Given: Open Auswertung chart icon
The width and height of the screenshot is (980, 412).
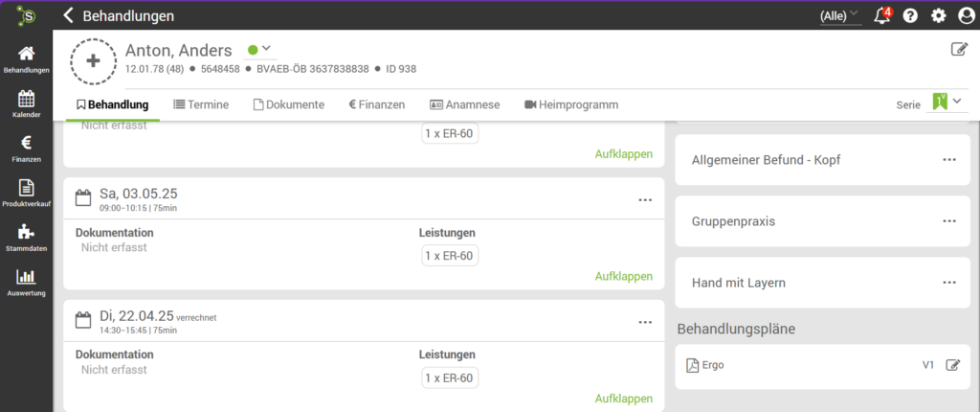Looking at the screenshot, I should click(27, 282).
